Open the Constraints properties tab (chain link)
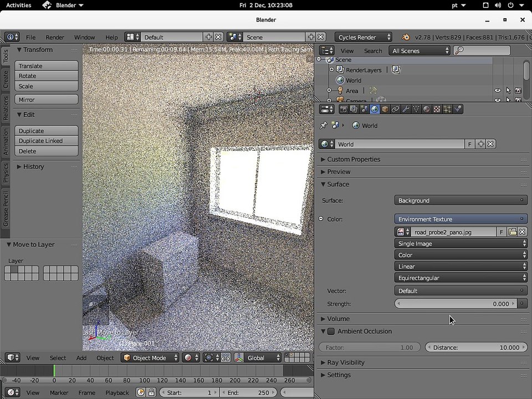This screenshot has height=399, width=532. 395,109
